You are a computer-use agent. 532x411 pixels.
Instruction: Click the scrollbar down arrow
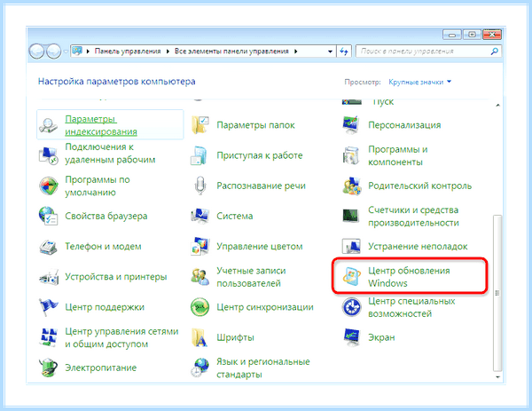pyautogui.click(x=497, y=377)
